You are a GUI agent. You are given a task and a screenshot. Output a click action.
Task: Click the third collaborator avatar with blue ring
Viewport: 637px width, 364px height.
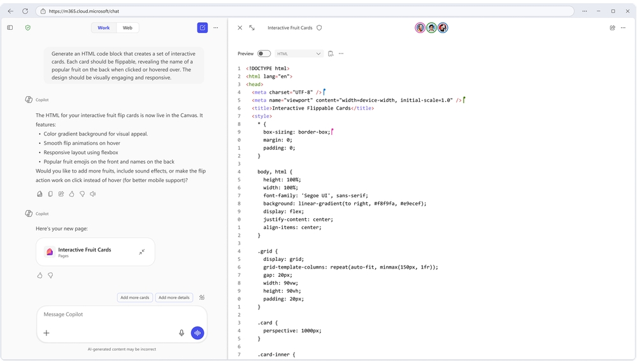443,27
